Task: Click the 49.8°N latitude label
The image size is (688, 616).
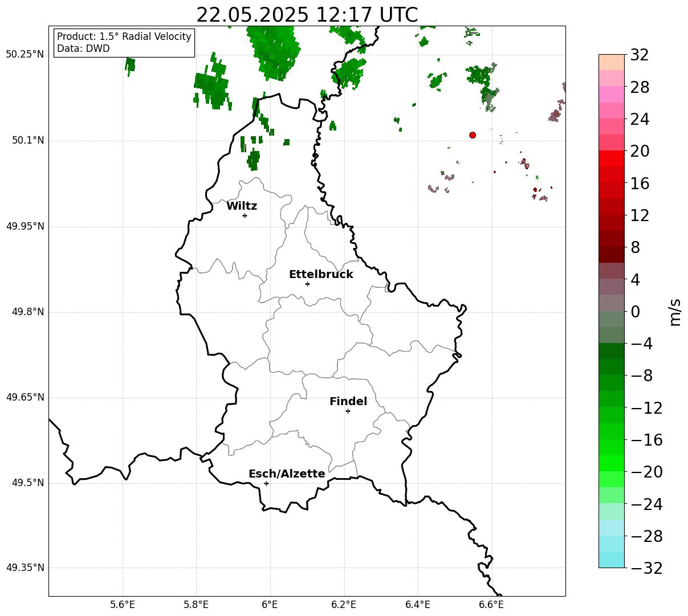Action: click(x=28, y=312)
